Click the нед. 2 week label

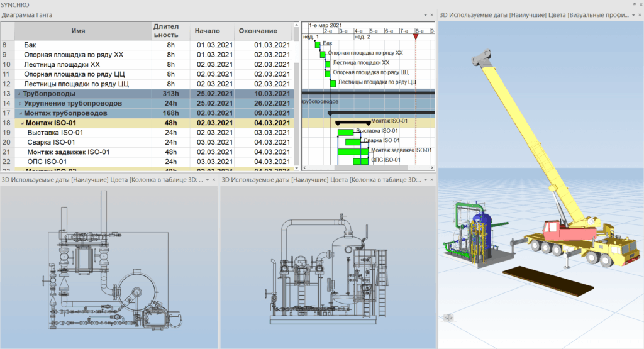(362, 37)
